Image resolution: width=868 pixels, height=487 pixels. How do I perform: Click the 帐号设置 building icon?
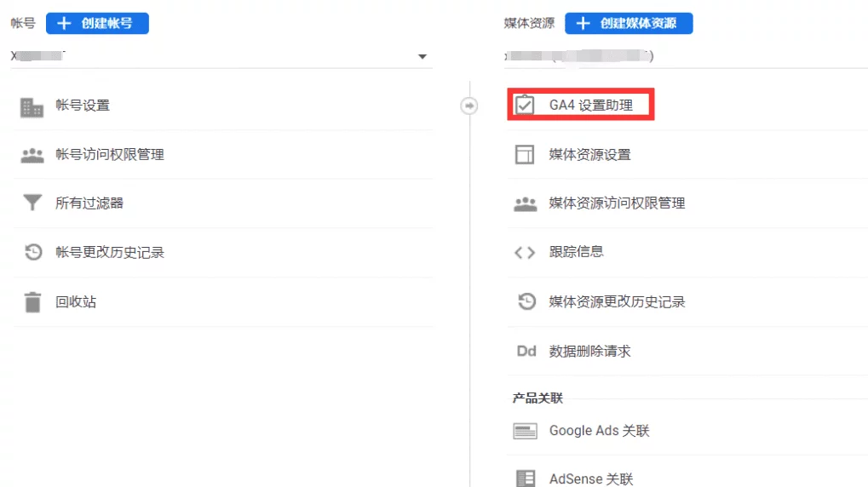(32, 107)
